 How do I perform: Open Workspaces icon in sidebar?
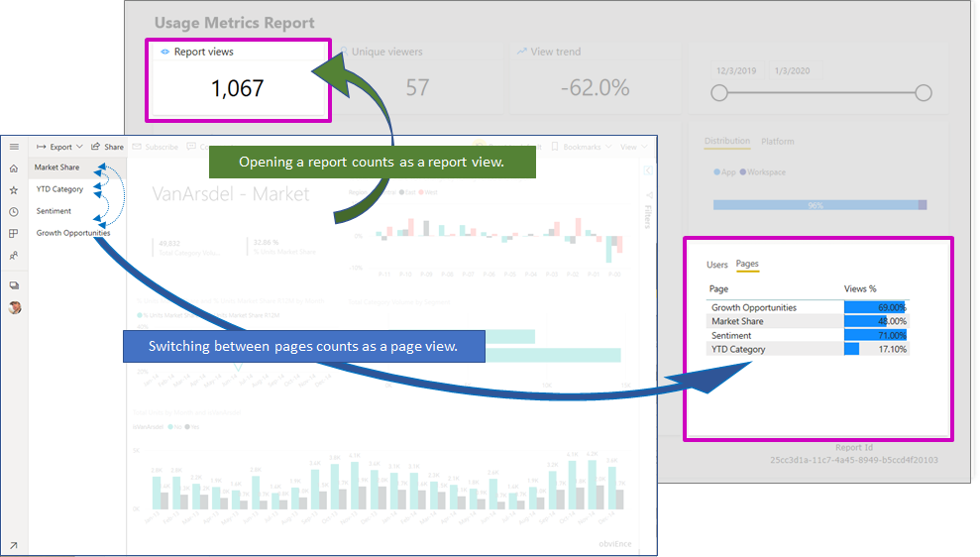click(14, 285)
